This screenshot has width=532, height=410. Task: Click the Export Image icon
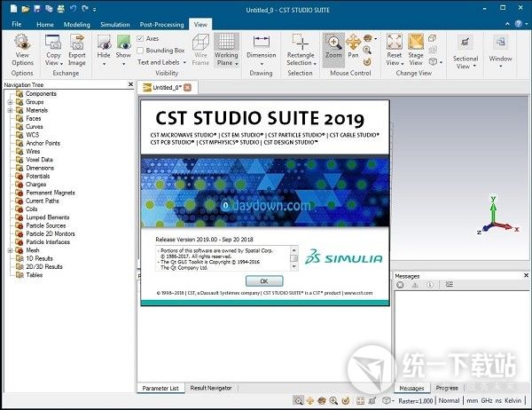[77, 42]
